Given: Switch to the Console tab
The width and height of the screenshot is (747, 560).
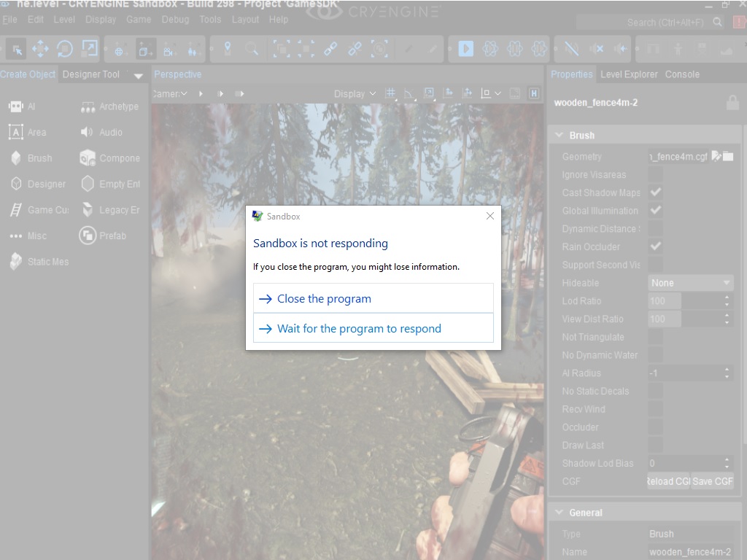Looking at the screenshot, I should tap(682, 74).
